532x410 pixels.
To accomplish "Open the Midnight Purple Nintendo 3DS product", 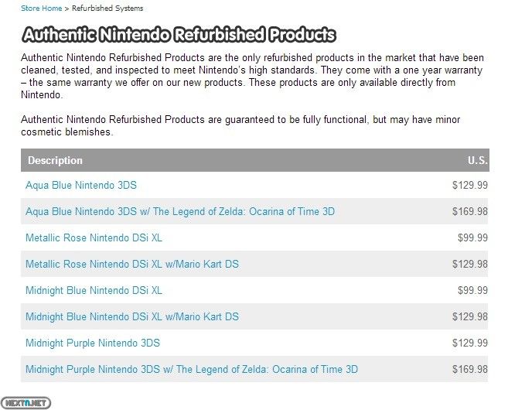I will tap(93, 343).
